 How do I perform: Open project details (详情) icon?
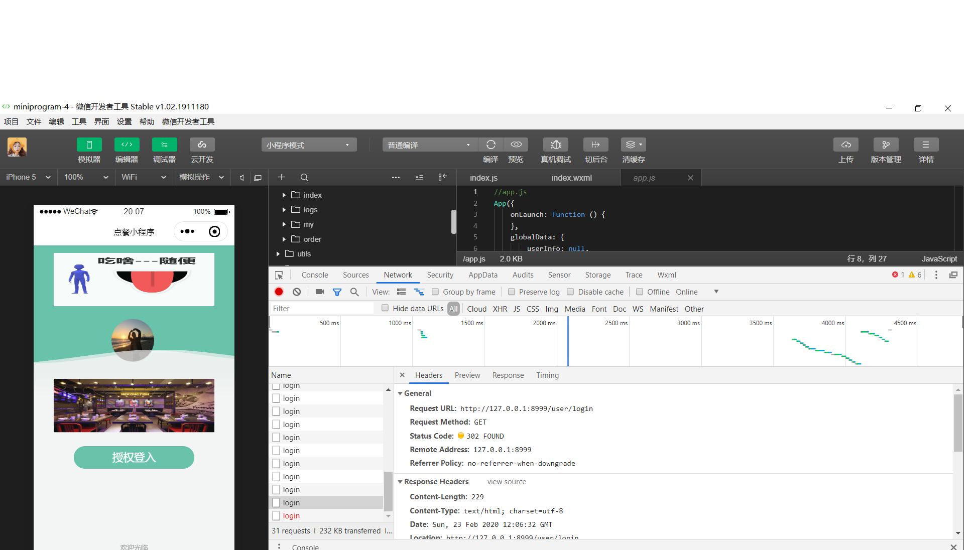coord(926,145)
